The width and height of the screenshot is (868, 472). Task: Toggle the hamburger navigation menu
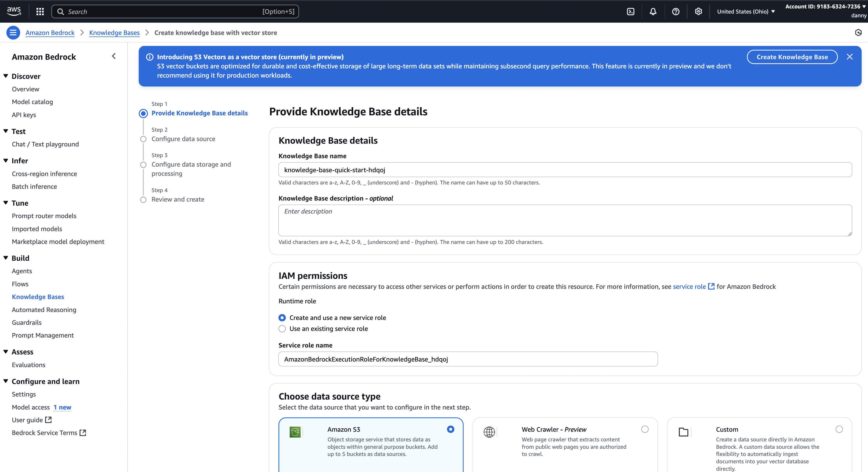pyautogui.click(x=13, y=33)
